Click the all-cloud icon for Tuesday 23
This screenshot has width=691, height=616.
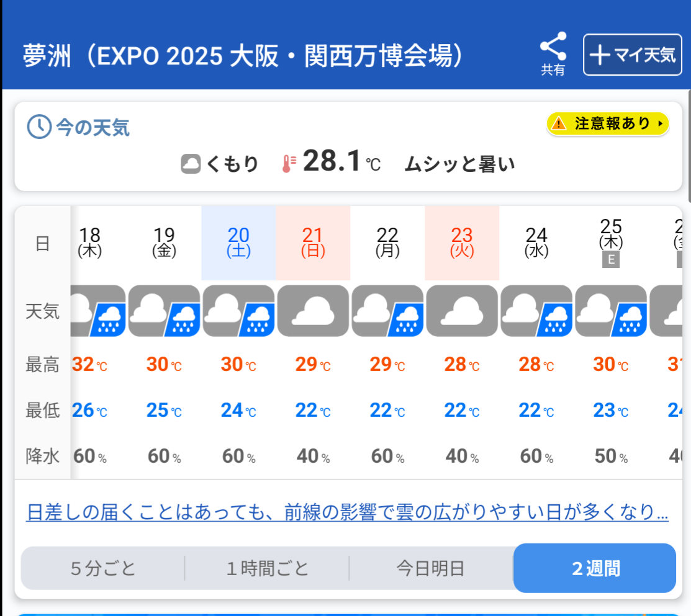[462, 311]
